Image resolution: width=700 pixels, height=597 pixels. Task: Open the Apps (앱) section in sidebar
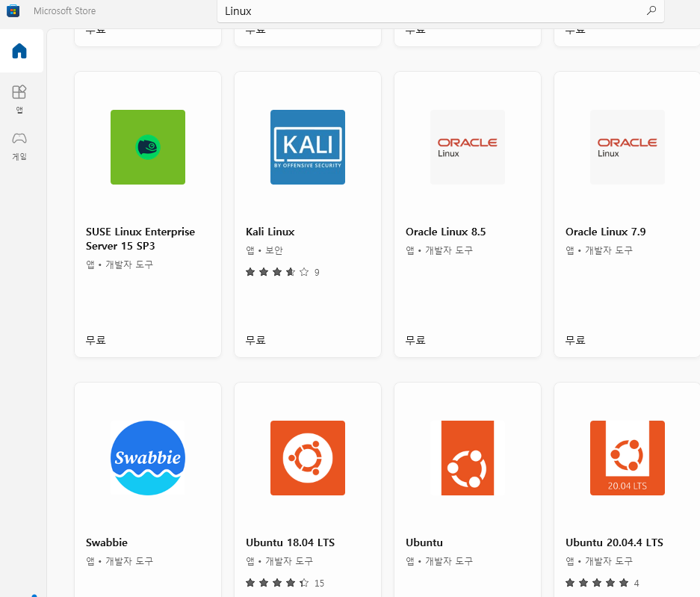(x=19, y=99)
